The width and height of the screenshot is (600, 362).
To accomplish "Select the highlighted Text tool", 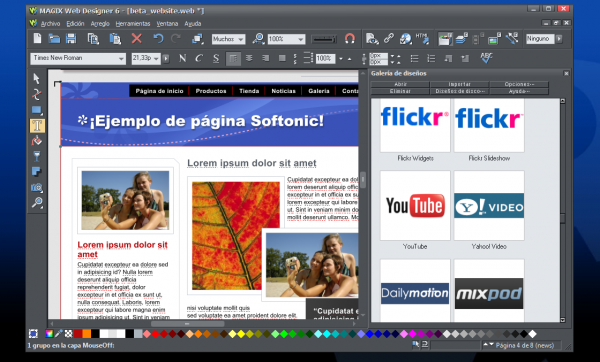I will [x=37, y=126].
